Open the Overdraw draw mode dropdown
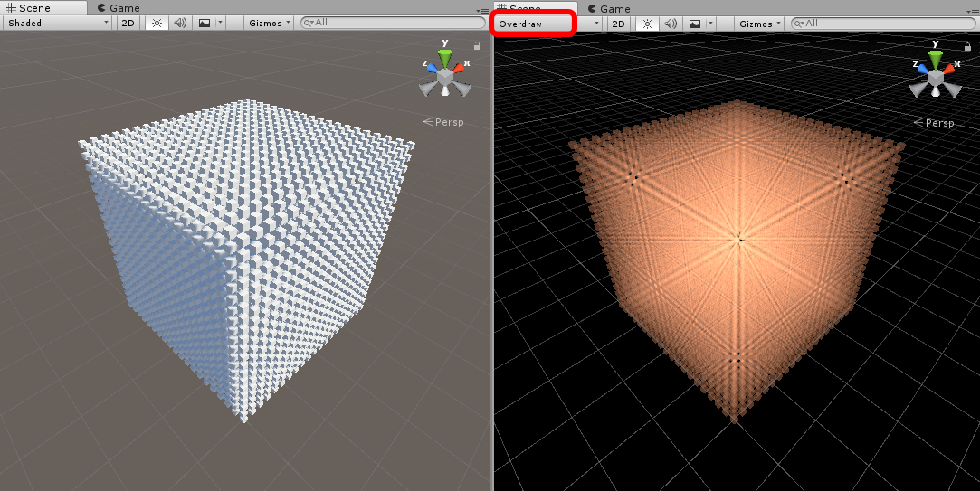980x491 pixels. tap(548, 24)
